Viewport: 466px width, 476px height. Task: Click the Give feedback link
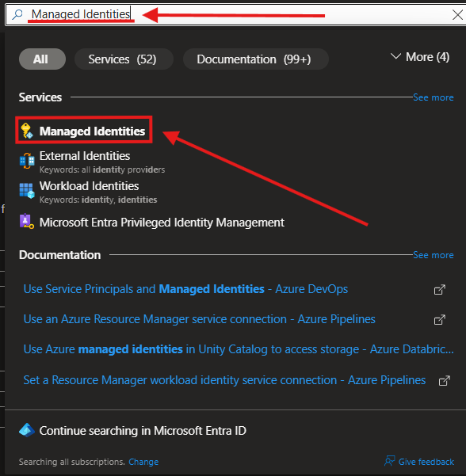point(426,462)
